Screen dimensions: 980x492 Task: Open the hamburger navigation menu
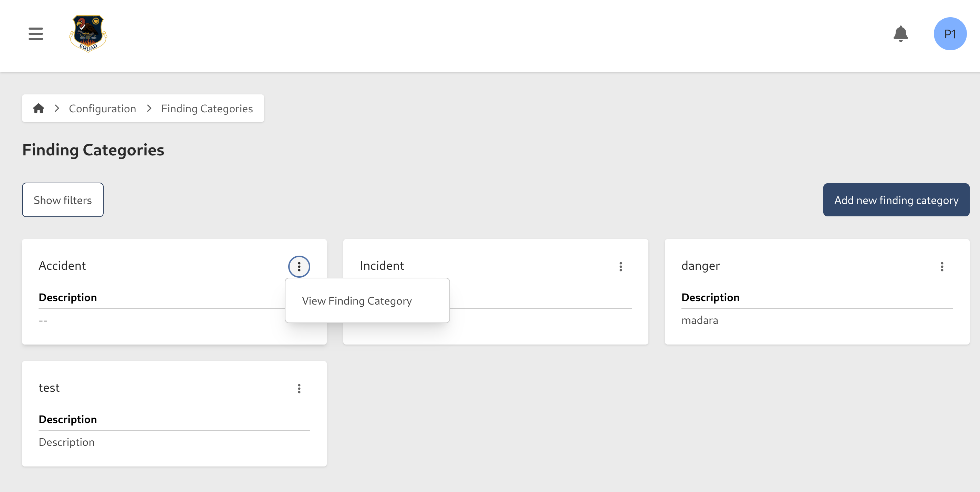coord(35,33)
